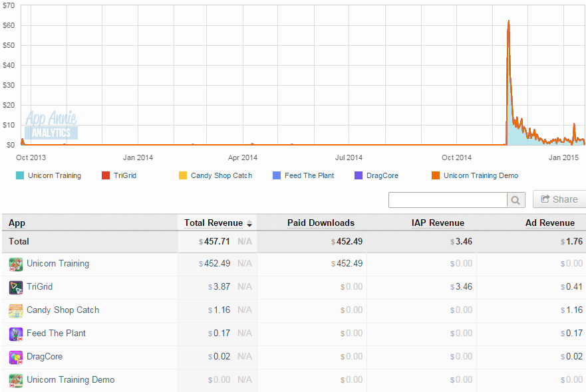Open the TriGrid app icon
The height and width of the screenshot is (392, 586).
(x=16, y=288)
